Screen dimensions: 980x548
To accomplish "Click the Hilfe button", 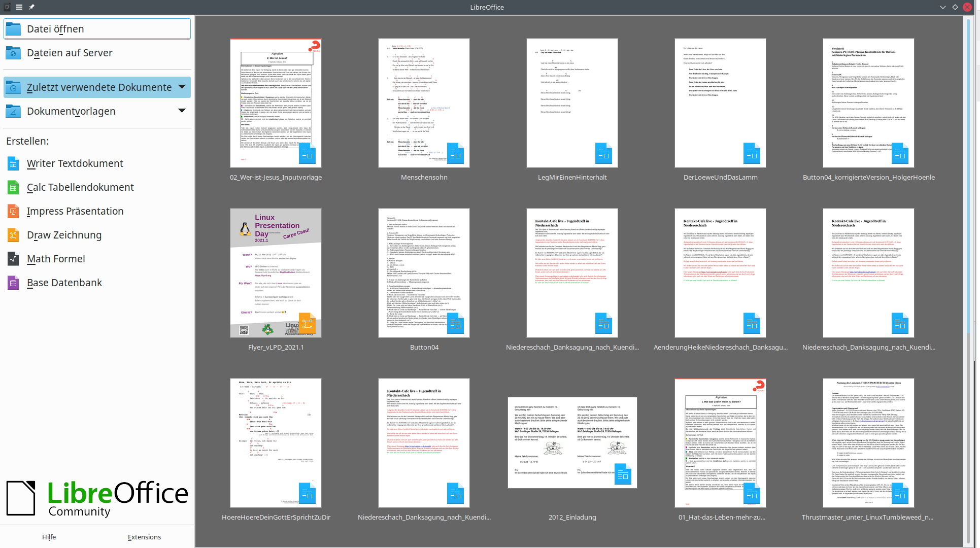I will (x=49, y=537).
